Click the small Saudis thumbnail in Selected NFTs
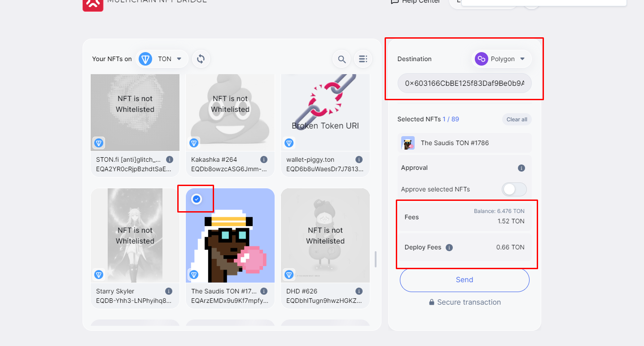The image size is (644, 346). 408,143
